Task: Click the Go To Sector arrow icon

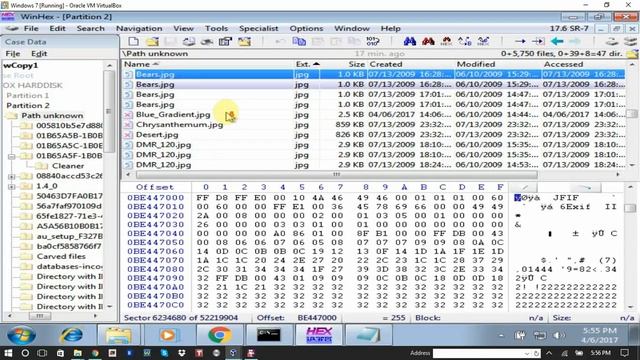Action: [x=538, y=41]
